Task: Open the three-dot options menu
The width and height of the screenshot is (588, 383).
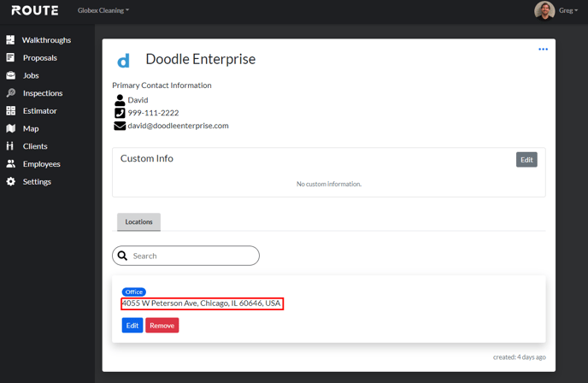Action: point(543,49)
